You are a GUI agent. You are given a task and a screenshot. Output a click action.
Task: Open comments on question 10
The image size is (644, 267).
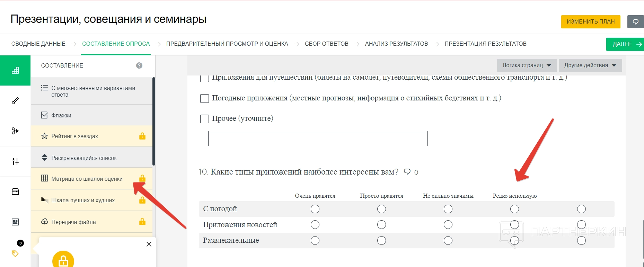(408, 172)
